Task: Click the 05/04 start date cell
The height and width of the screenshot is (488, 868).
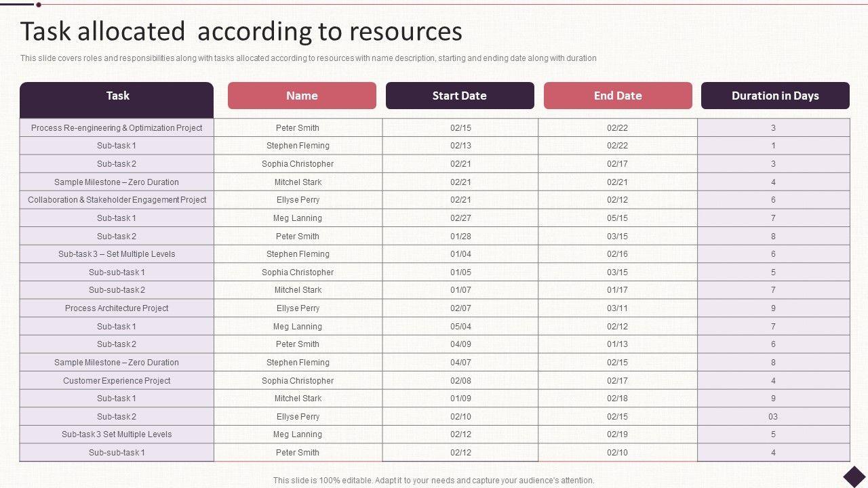Action: (x=460, y=327)
